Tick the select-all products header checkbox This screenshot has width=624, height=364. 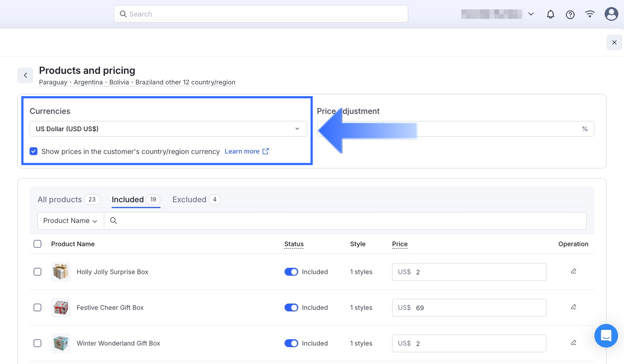[x=37, y=244]
